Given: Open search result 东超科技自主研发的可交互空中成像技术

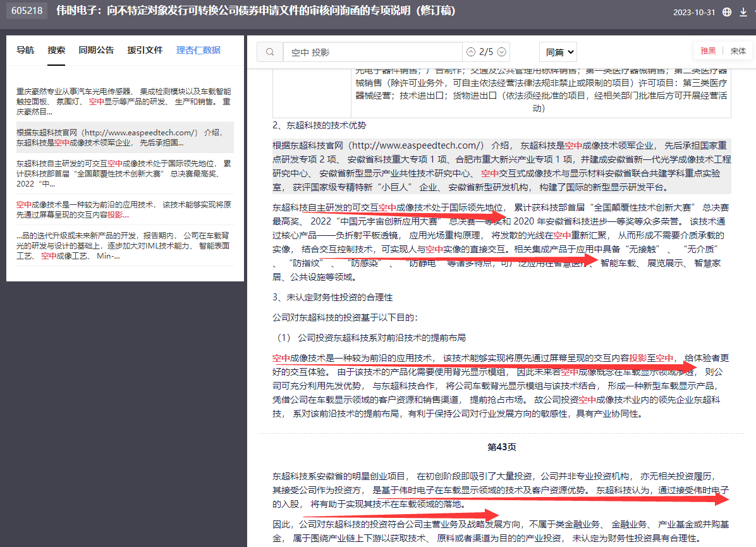Looking at the screenshot, I should click(x=124, y=174).
